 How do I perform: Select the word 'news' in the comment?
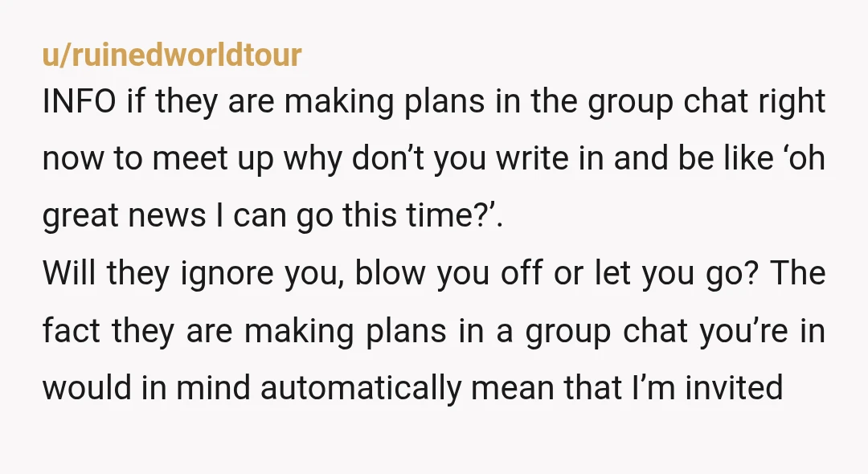pos(167,215)
